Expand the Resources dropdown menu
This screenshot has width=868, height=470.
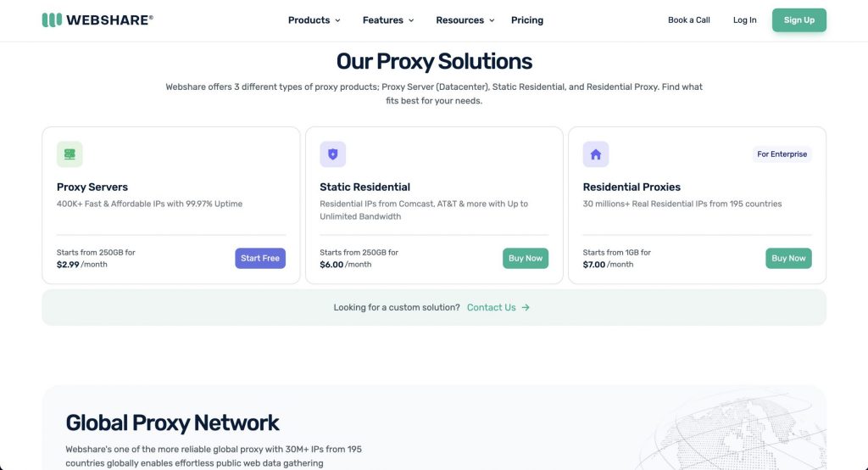point(465,20)
